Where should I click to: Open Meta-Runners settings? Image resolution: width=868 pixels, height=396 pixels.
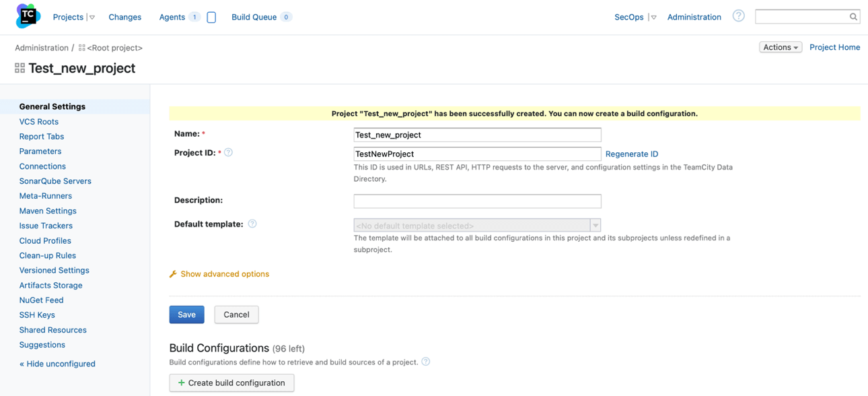46,195
